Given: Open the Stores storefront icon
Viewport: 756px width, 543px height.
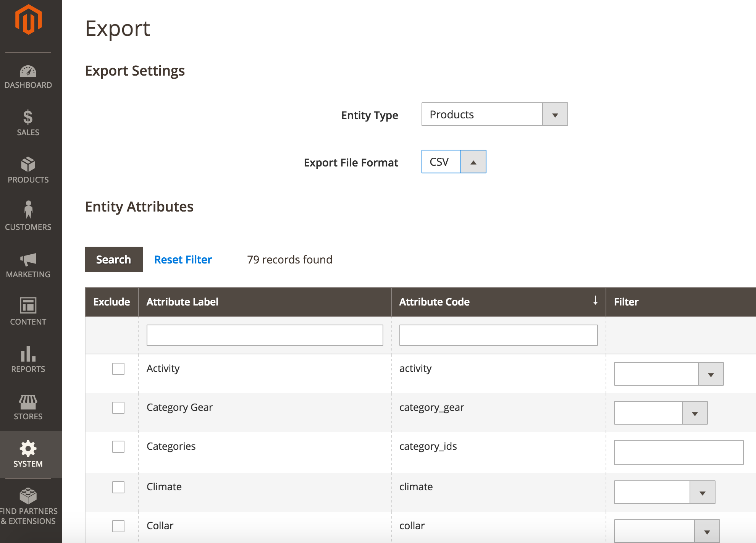Looking at the screenshot, I should point(28,402).
